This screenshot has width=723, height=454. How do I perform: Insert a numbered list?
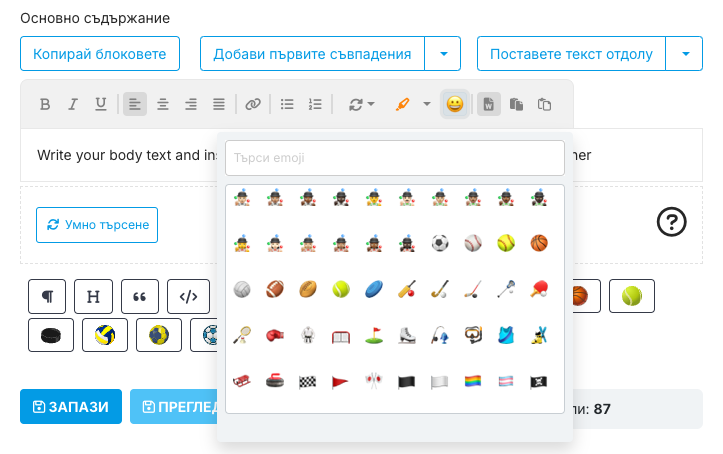315,104
